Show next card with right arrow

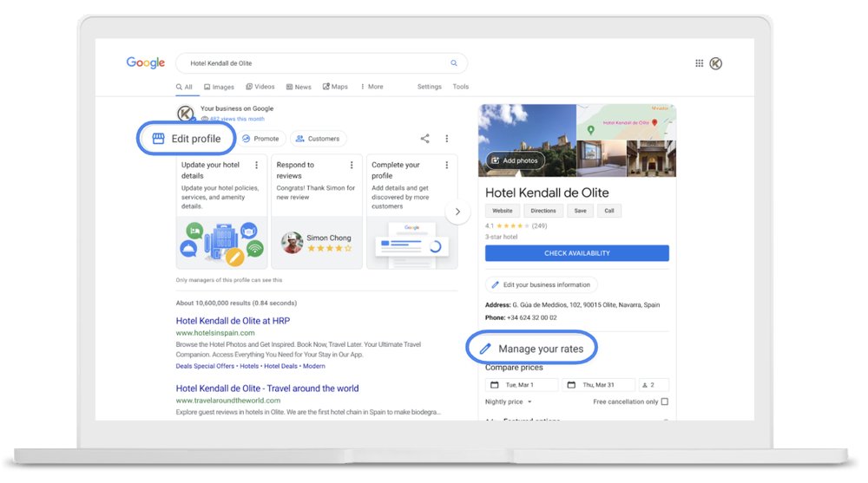click(x=457, y=212)
